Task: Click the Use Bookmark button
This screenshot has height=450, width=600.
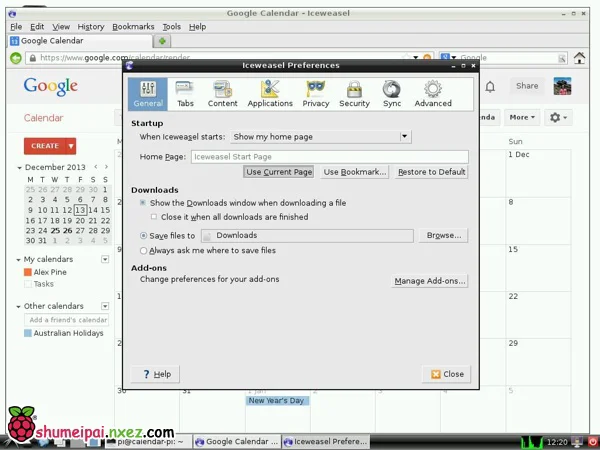Action: pos(354,172)
